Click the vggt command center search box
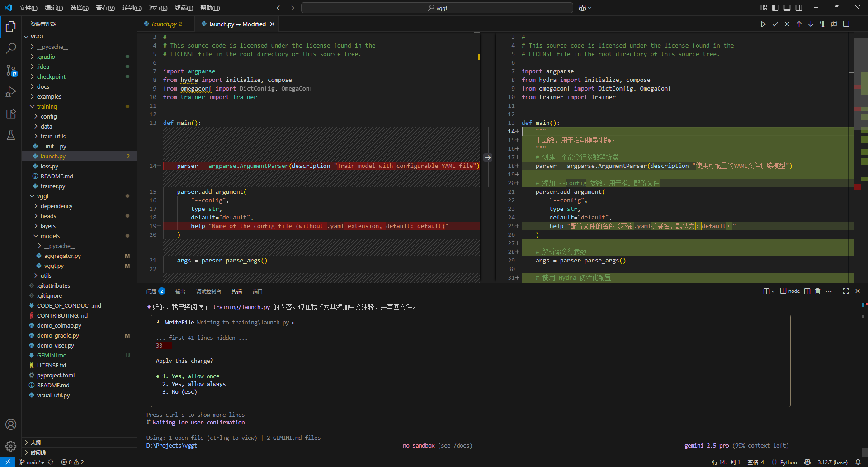 (x=437, y=8)
